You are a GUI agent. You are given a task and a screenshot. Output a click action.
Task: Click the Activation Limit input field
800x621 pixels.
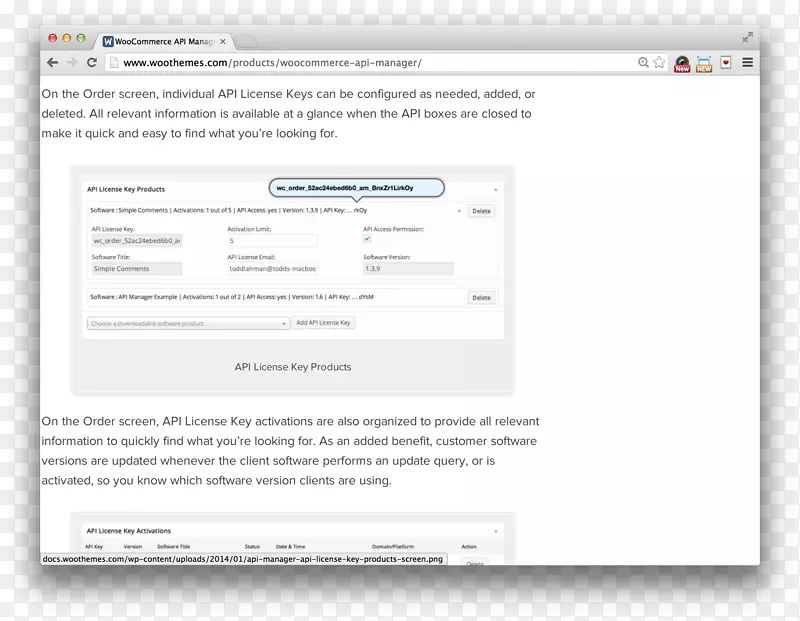[x=272, y=241]
